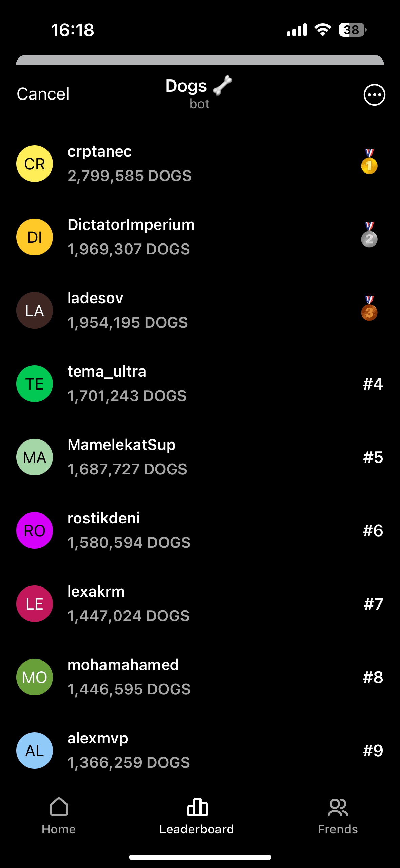Tap the #4 rank label

373,384
